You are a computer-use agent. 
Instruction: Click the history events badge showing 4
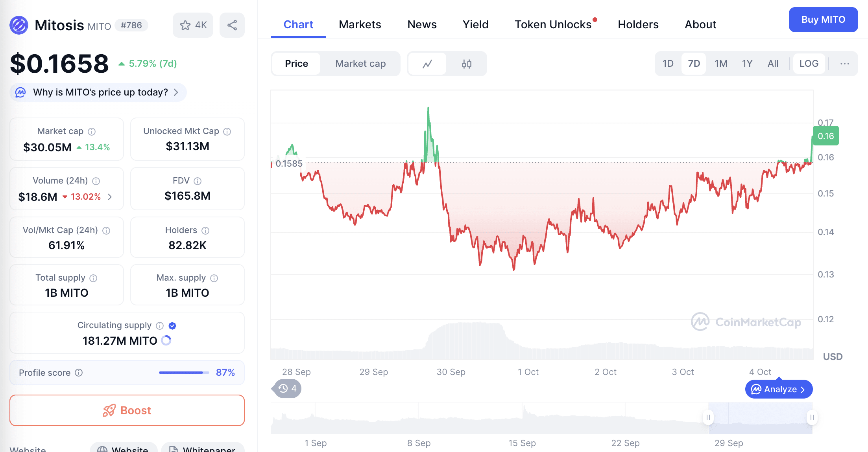(287, 389)
